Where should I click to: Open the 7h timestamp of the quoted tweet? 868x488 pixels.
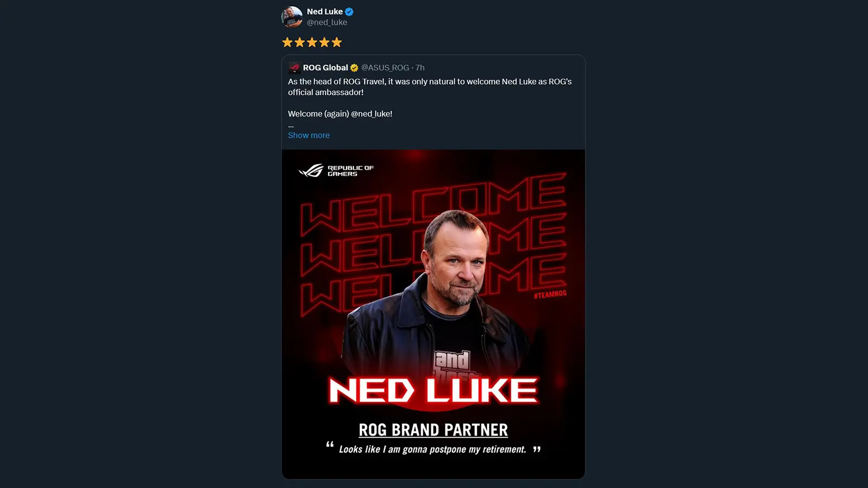point(420,68)
